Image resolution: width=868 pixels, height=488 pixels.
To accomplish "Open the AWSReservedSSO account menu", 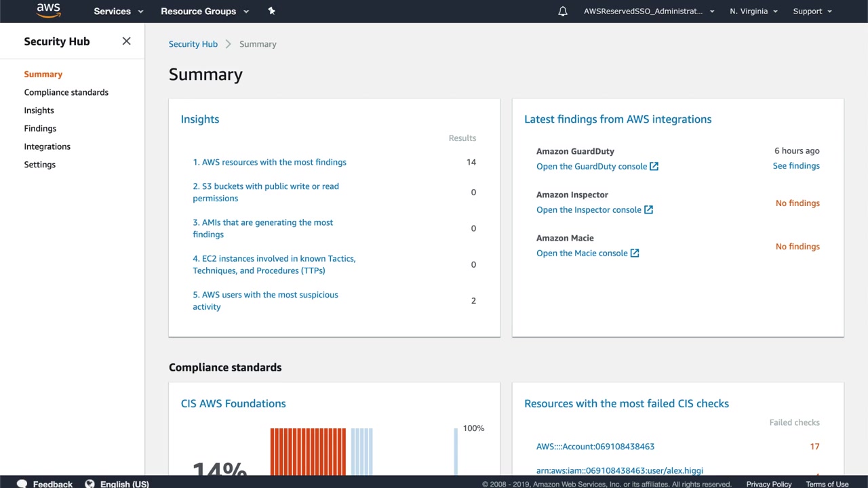I will [648, 12].
